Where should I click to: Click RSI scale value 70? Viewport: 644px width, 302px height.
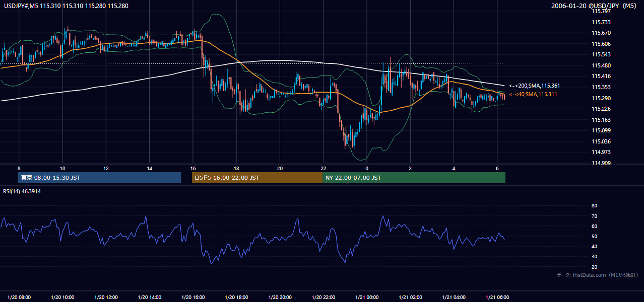pyautogui.click(x=594, y=216)
